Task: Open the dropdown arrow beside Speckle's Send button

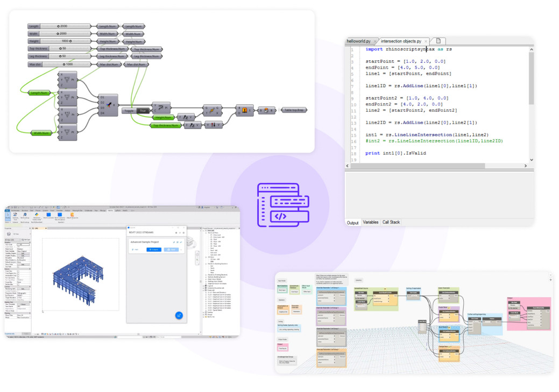Action: click(181, 249)
